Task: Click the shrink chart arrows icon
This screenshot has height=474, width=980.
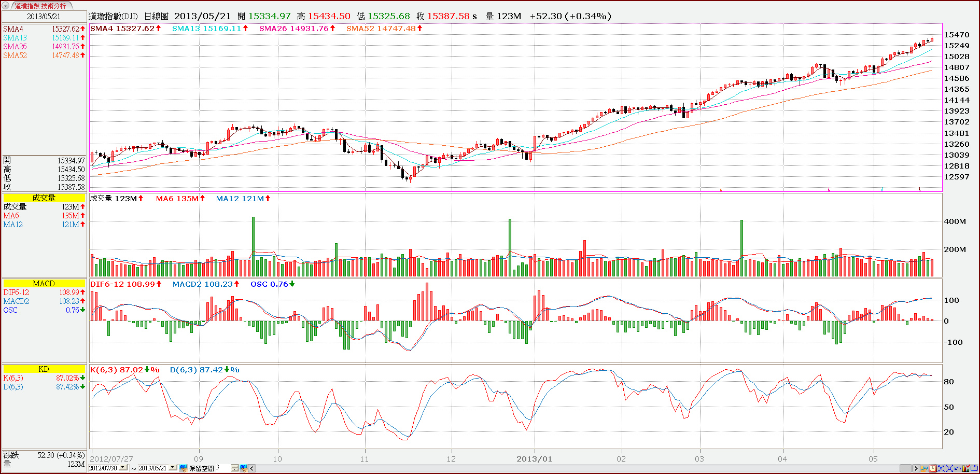Action: pos(941,468)
